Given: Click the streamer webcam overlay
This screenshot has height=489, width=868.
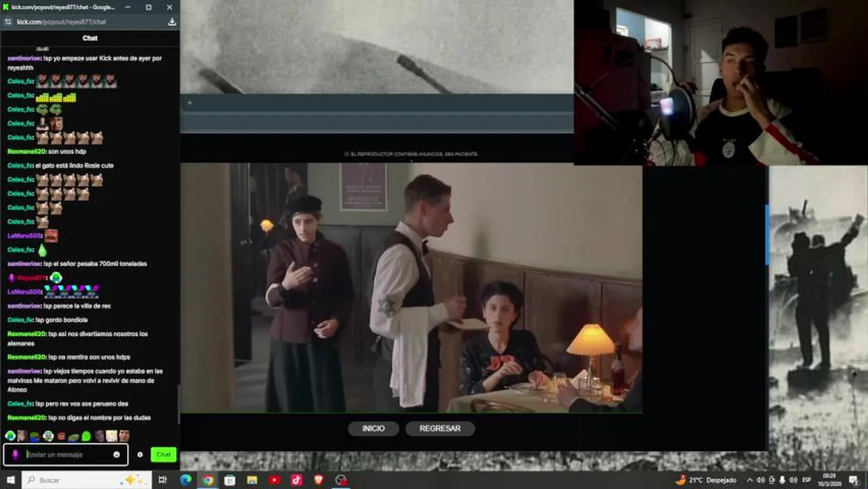Looking at the screenshot, I should (721, 82).
